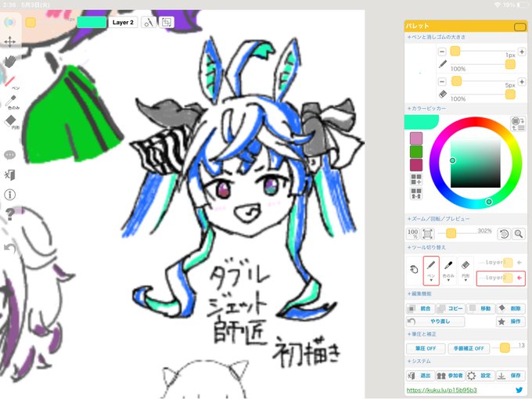Decrease eraser size with minus button
532x399 pixels.
[442, 82]
